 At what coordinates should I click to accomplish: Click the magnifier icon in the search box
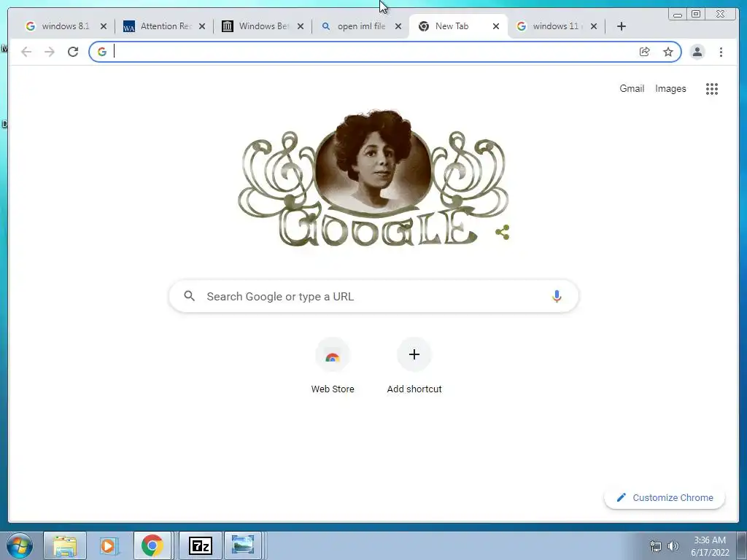click(x=189, y=296)
